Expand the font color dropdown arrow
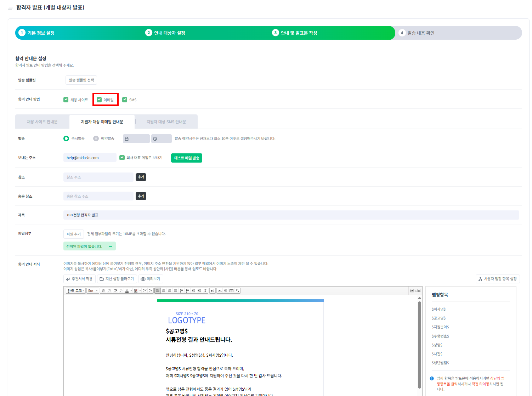Screen dimensions: 532x396 (x=131, y=290)
